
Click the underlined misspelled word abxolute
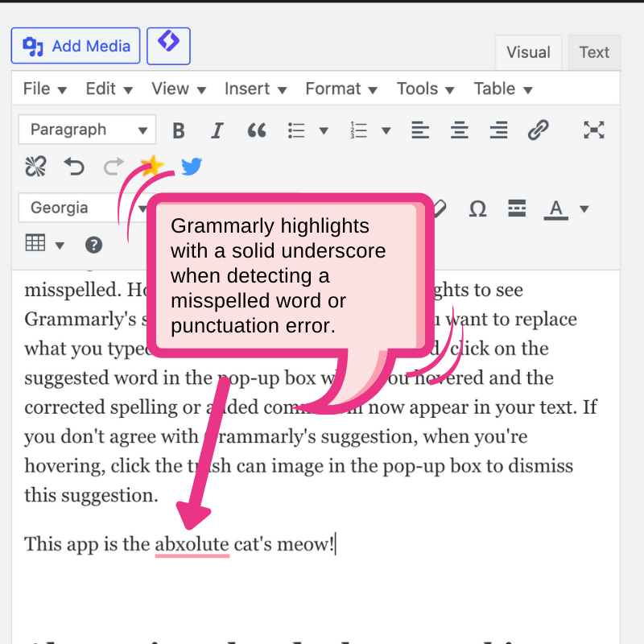(x=192, y=544)
